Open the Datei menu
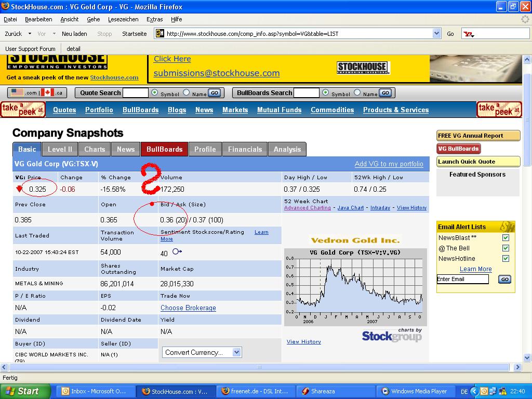 [x=10, y=19]
